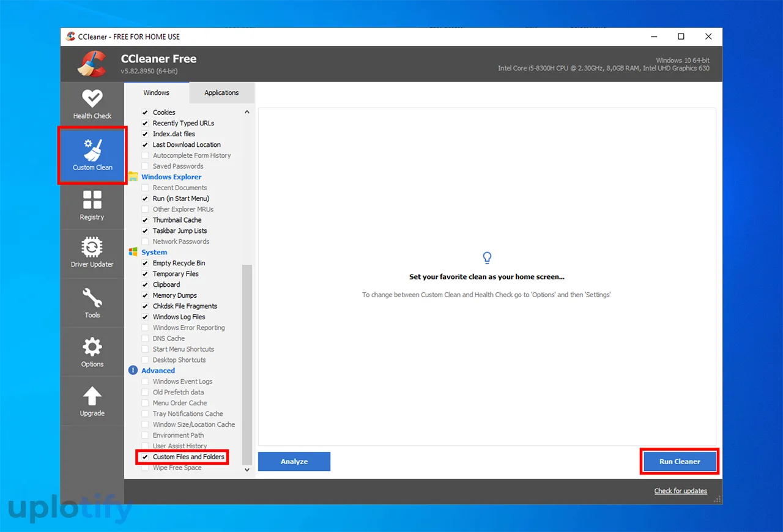Image resolution: width=783 pixels, height=532 pixels.
Task: Click the Analyze button
Action: (x=294, y=462)
